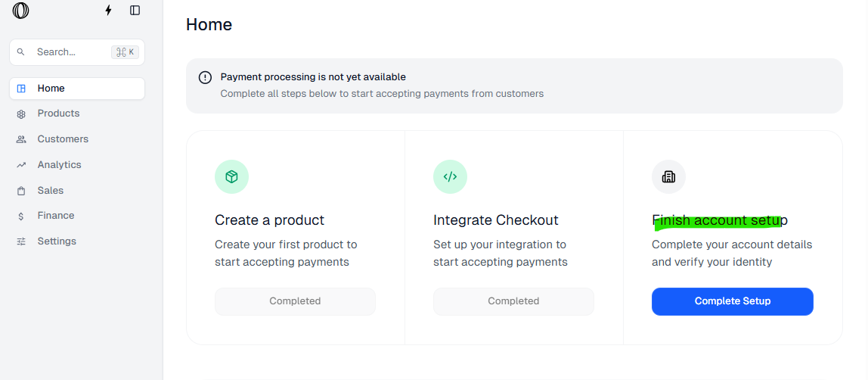Click the lightning bolt icon
Screen dimensions: 868x380
[108, 11]
